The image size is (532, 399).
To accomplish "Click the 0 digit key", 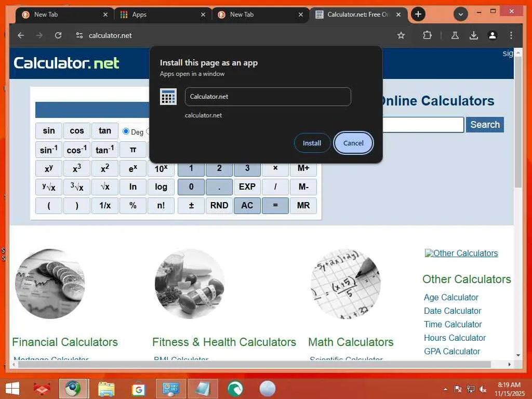I will (x=191, y=187).
